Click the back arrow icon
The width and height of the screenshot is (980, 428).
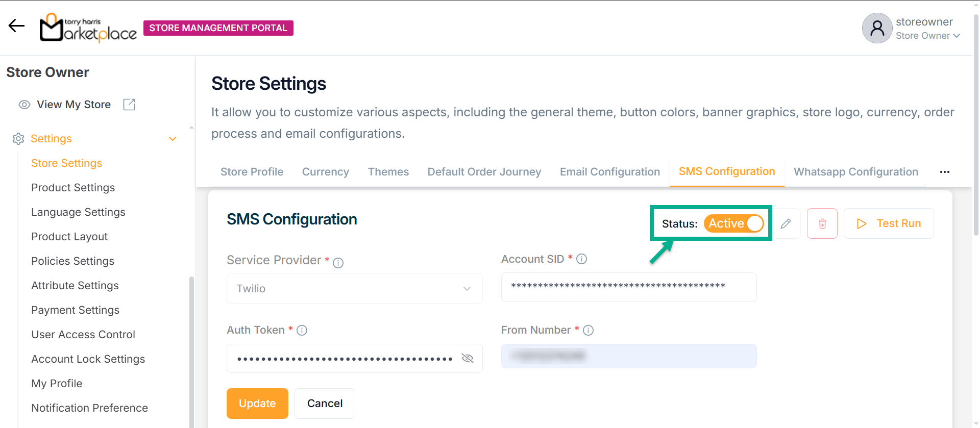click(x=16, y=26)
